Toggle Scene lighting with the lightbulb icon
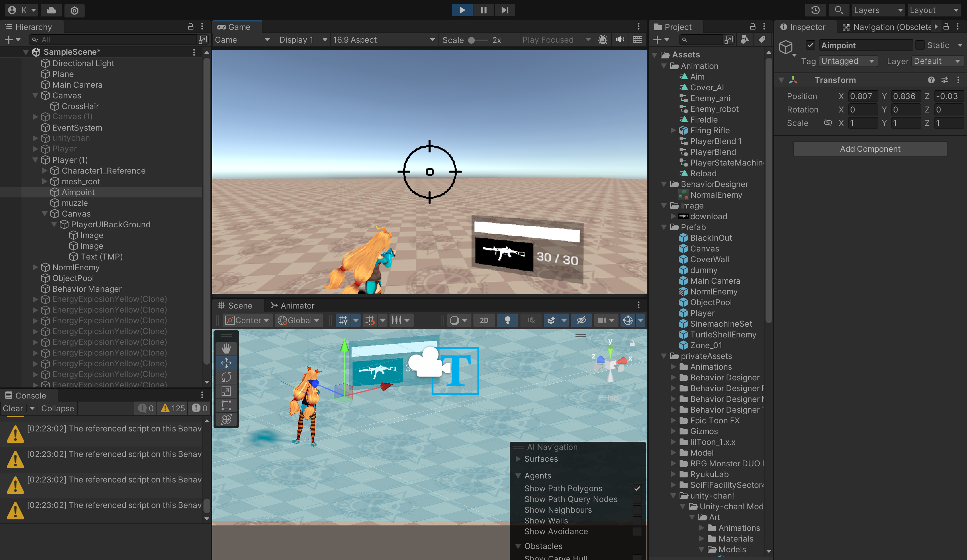 point(507,320)
